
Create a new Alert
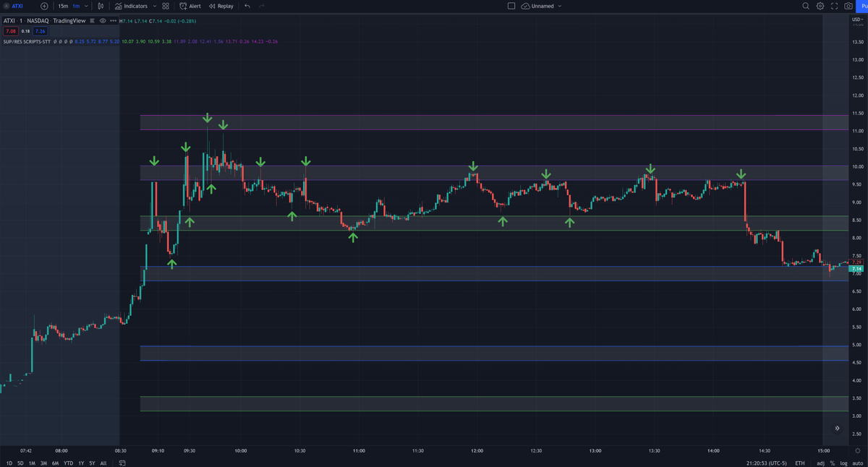tap(190, 6)
